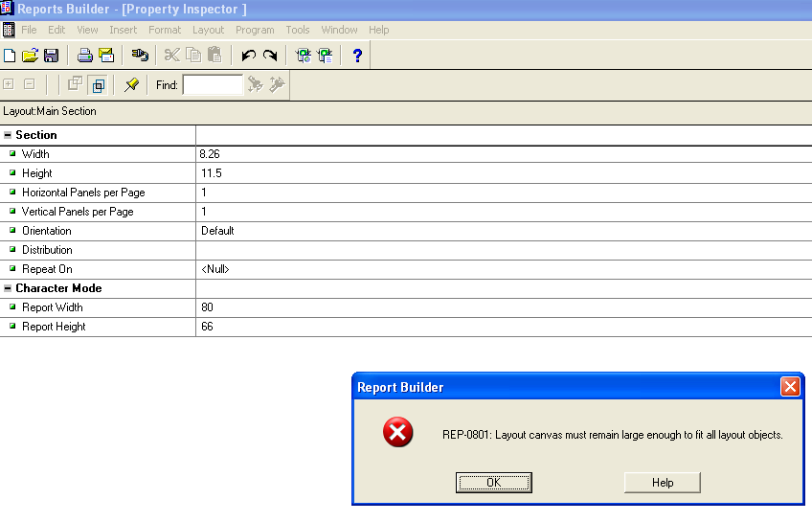Click the Redo arrow icon
812x522 pixels.
(270, 56)
